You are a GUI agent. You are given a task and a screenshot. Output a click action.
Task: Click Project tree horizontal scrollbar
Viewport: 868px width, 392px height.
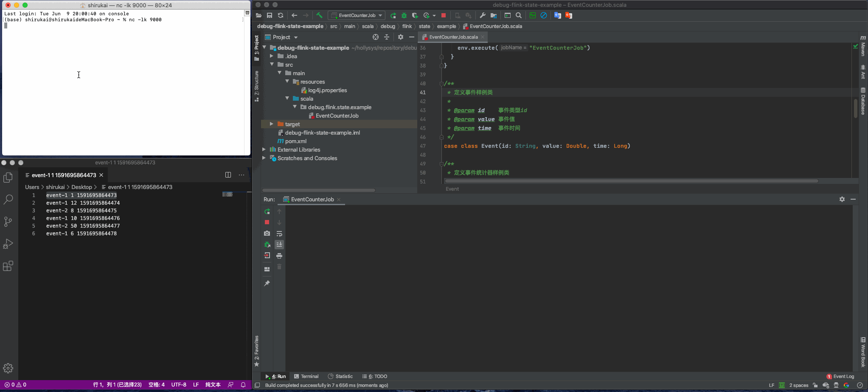tap(318, 190)
